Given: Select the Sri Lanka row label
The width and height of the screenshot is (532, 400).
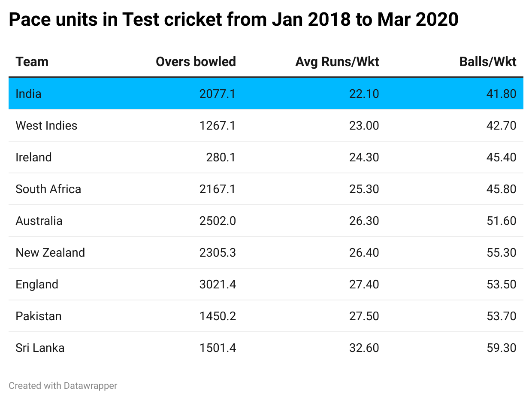Looking at the screenshot, I should point(40,348).
